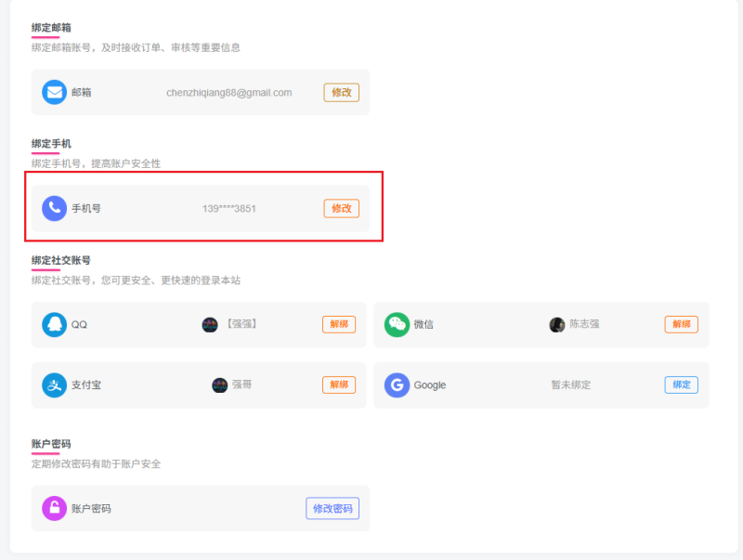Click the highlighted phone number row icon area
The image size is (743, 560).
click(x=56, y=208)
